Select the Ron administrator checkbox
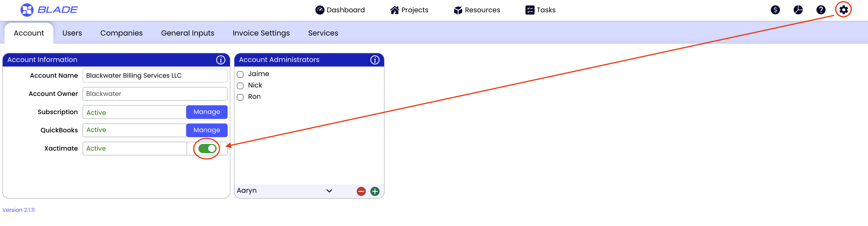868x226 pixels. coord(240,97)
